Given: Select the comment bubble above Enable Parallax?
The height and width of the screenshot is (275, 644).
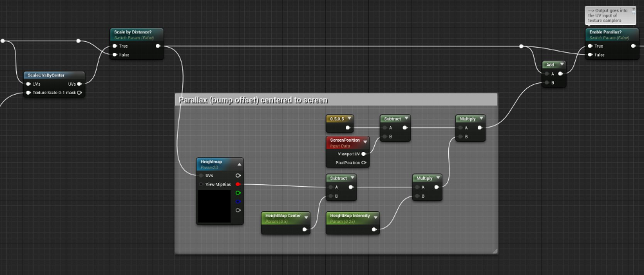Looking at the screenshot, I should pyautogui.click(x=611, y=15).
